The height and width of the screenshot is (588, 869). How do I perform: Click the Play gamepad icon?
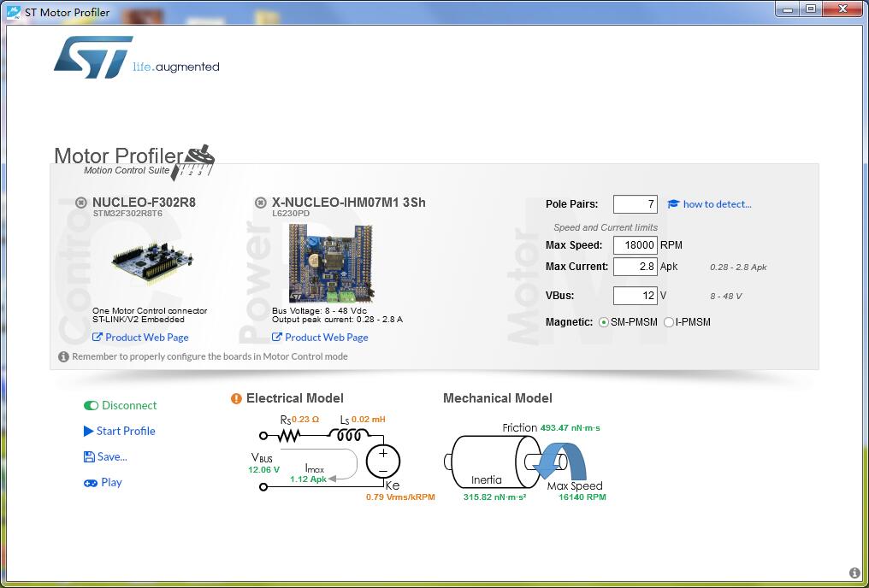[x=91, y=483]
